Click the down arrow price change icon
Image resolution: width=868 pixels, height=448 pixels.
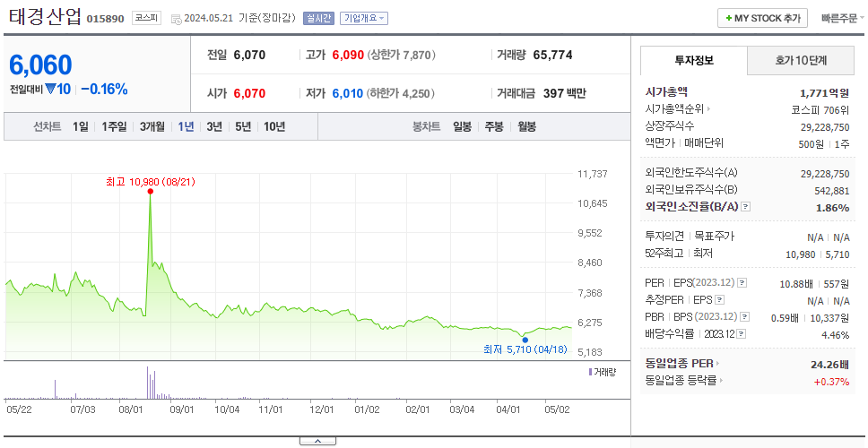click(51, 89)
